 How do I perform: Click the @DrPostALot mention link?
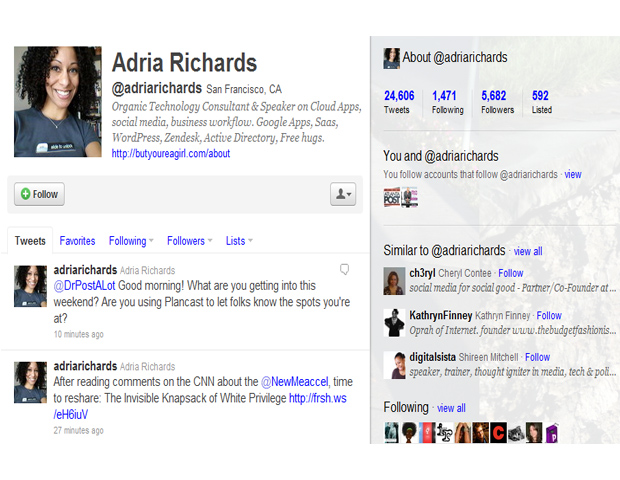pos(83,285)
